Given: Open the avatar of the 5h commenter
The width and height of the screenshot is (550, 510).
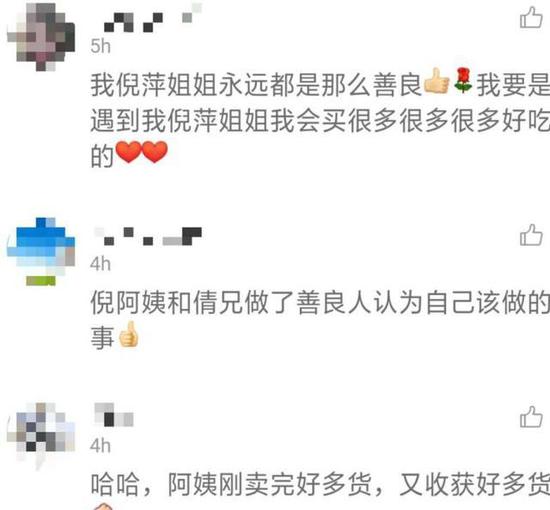Looking at the screenshot, I should [41, 37].
